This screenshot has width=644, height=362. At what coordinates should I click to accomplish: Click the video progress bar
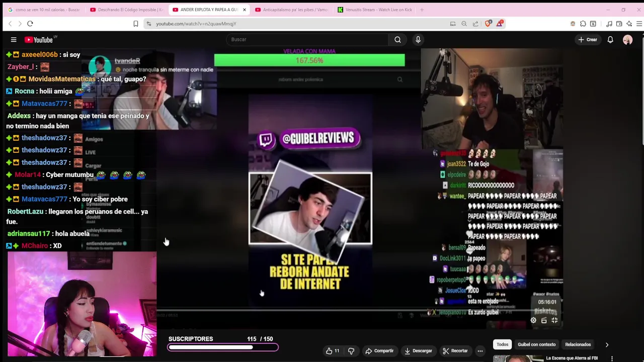[x=360, y=310]
